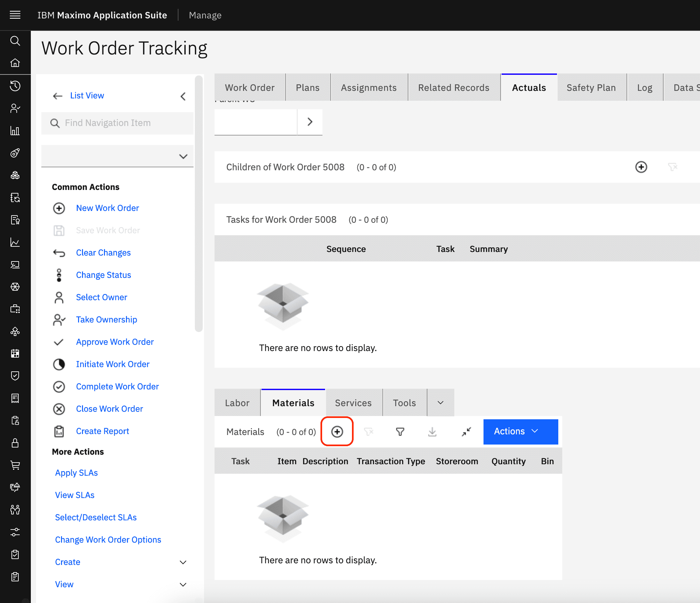
Task: Open the history clock icon in the sidebar
Action: click(15, 86)
